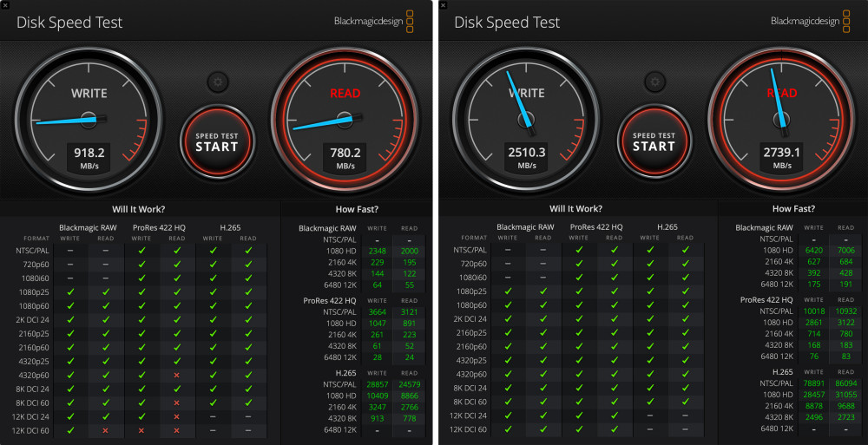Click the 31055 H.265 1080 HD read value
The width and height of the screenshot is (868, 445).
pos(845,395)
